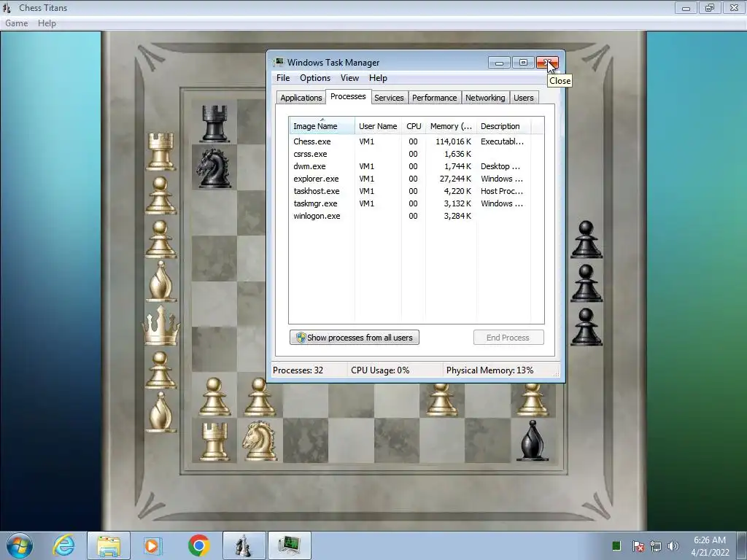Open the View menu in Task Manager

coord(349,78)
